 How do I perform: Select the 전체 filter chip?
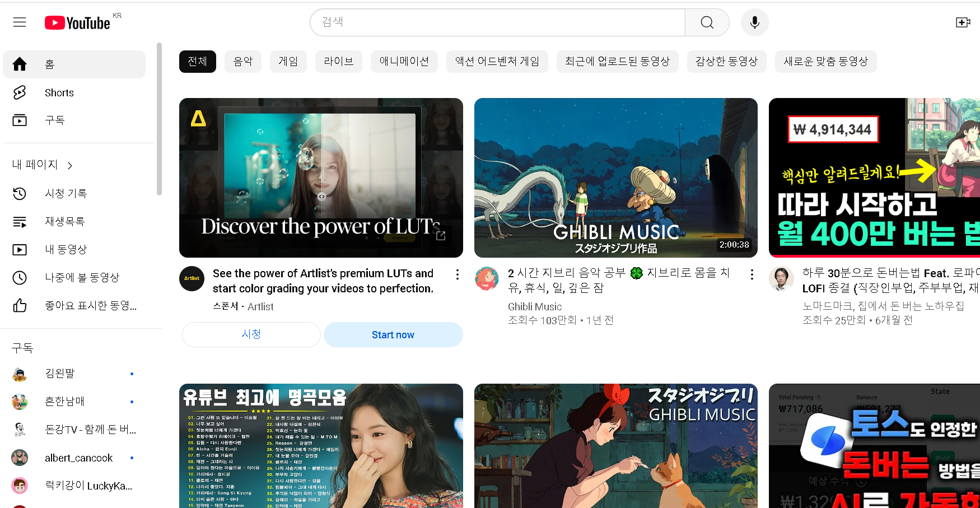pyautogui.click(x=198, y=61)
